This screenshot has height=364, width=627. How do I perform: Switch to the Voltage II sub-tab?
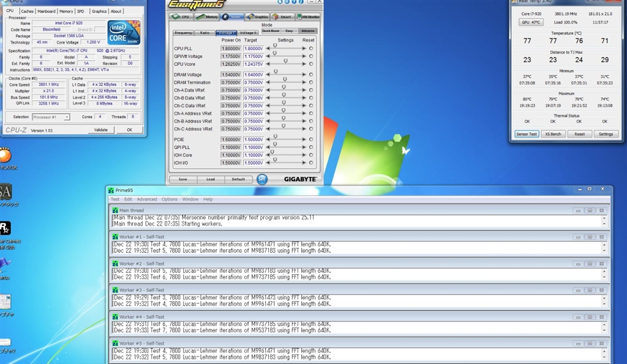pos(248,33)
